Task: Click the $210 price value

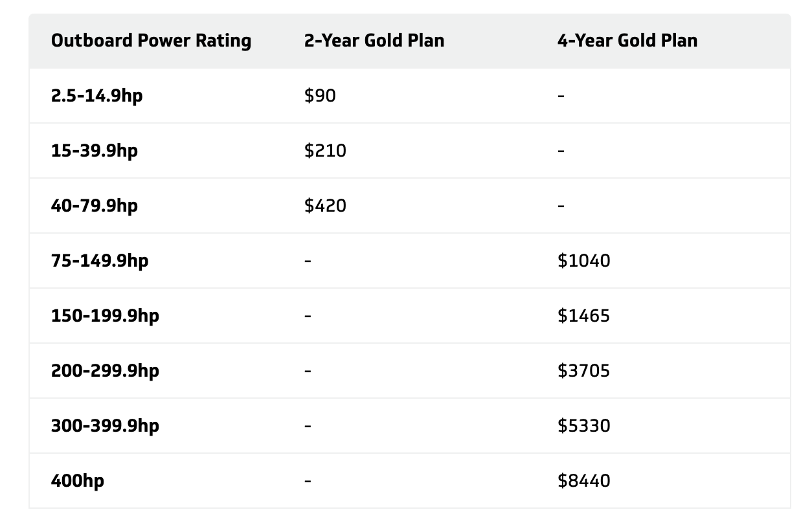Action: (325, 151)
